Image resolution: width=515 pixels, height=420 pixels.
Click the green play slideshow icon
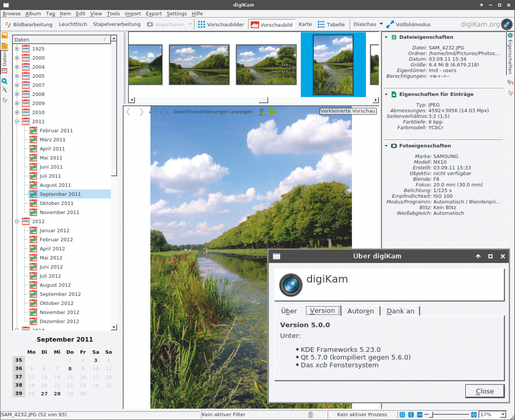click(273, 112)
